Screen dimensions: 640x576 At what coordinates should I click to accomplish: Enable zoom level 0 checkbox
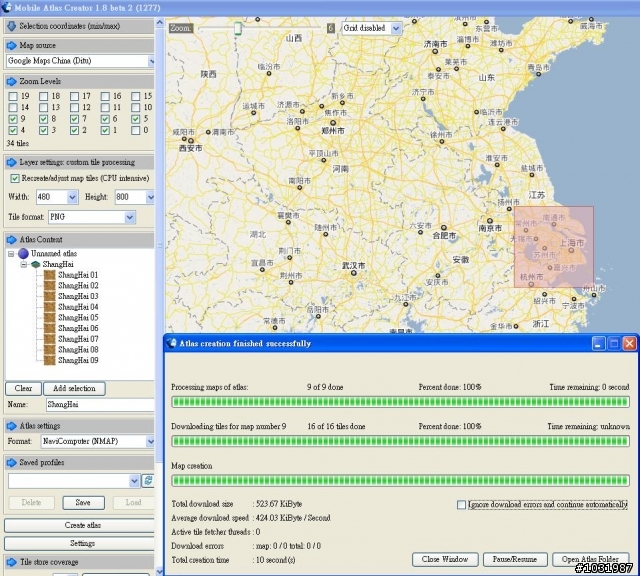pyautogui.click(x=136, y=130)
